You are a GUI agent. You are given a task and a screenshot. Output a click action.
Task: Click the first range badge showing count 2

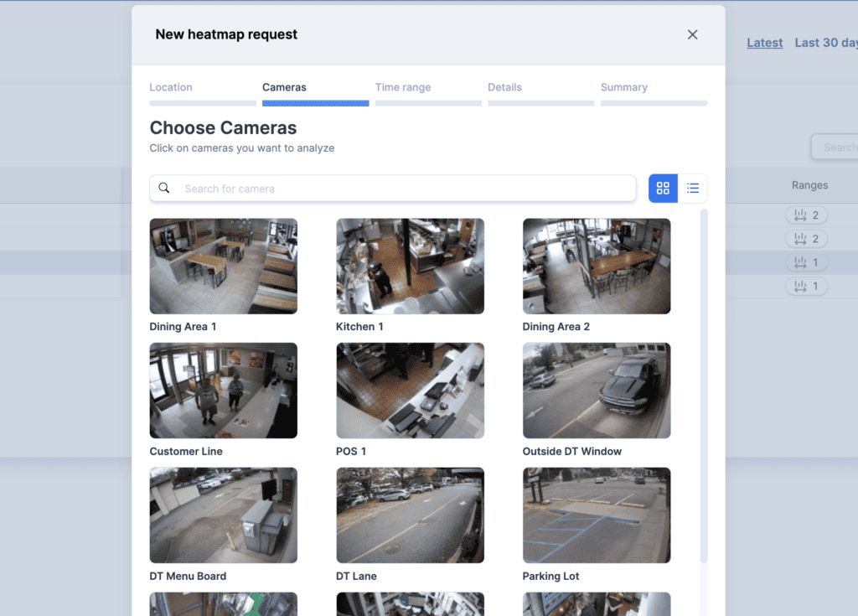tap(806, 215)
